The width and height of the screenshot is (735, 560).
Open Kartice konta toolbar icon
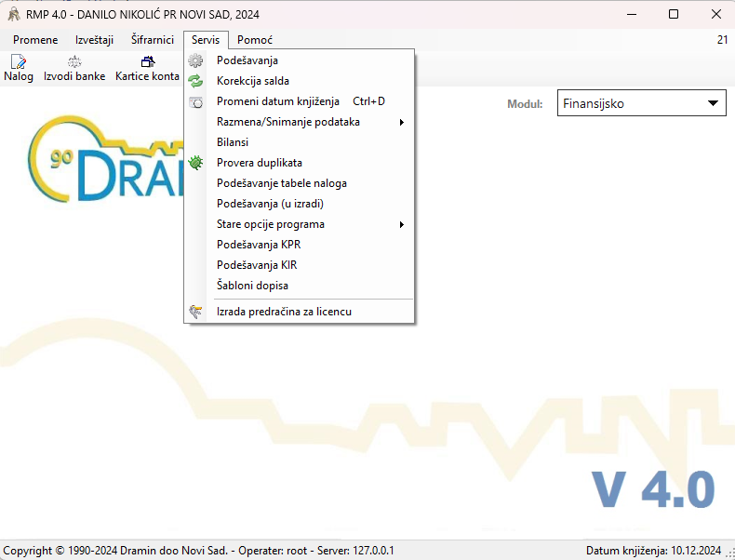point(147,69)
